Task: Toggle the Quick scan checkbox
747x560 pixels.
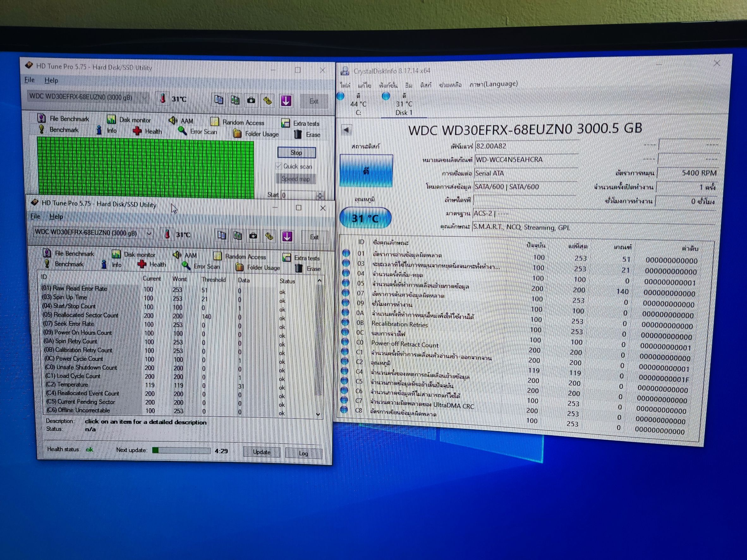Action: coord(279,166)
